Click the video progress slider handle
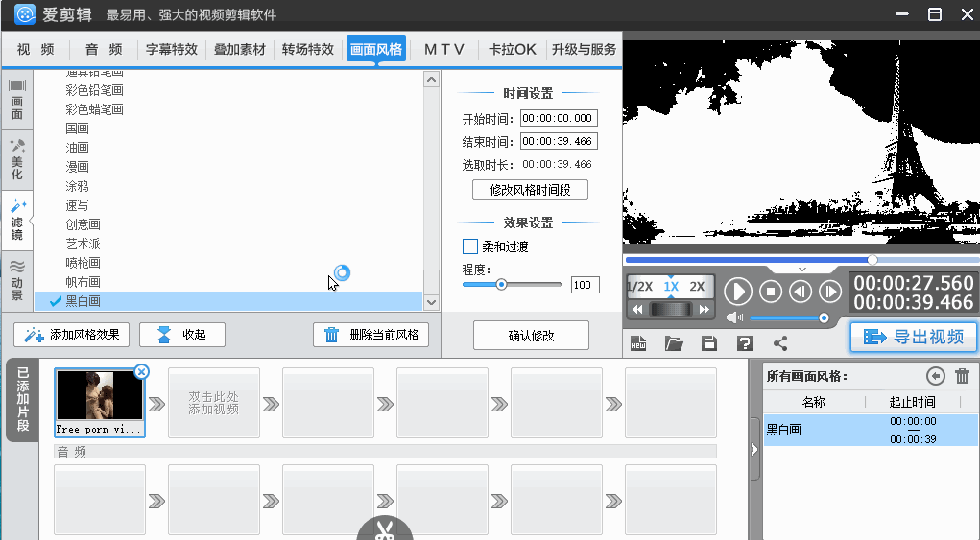980x540 pixels. [872, 260]
